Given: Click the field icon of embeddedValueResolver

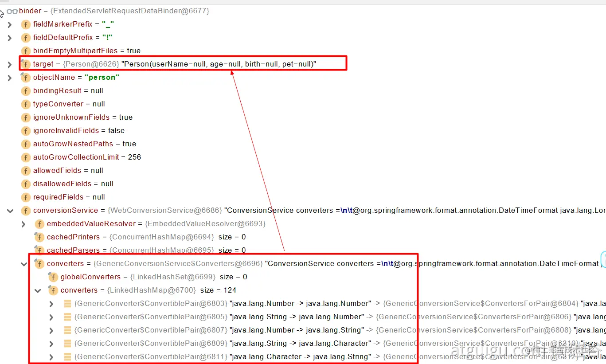Looking at the screenshot, I should pos(39,224).
